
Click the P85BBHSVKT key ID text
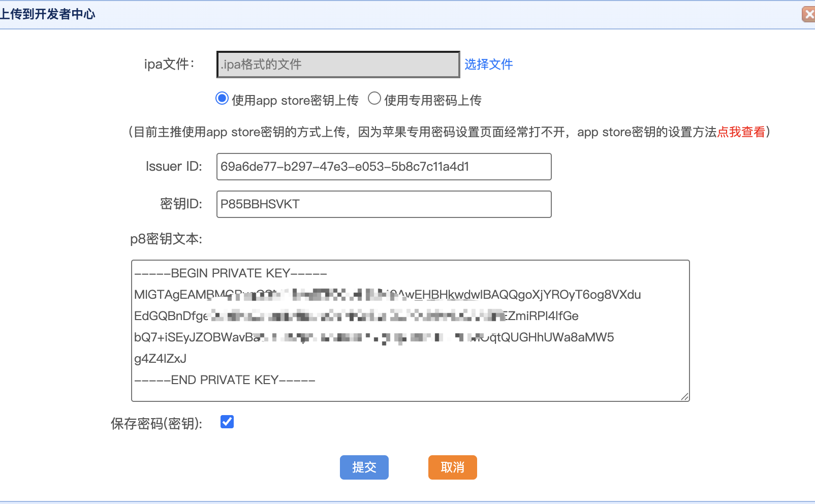[x=260, y=204]
